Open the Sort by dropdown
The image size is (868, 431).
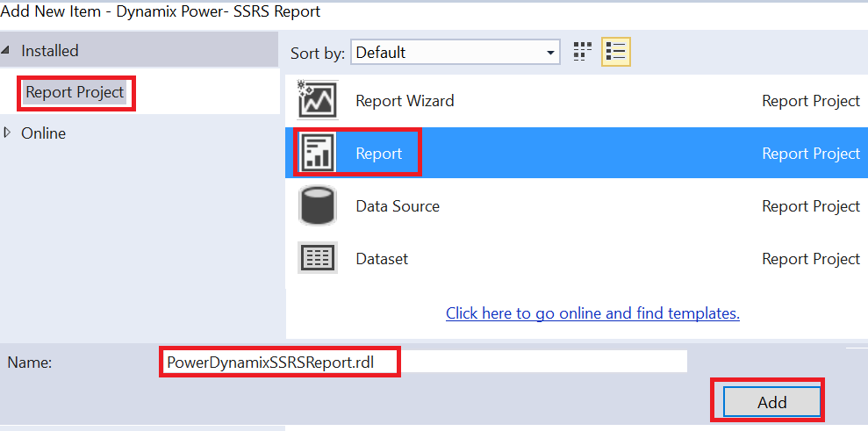455,53
